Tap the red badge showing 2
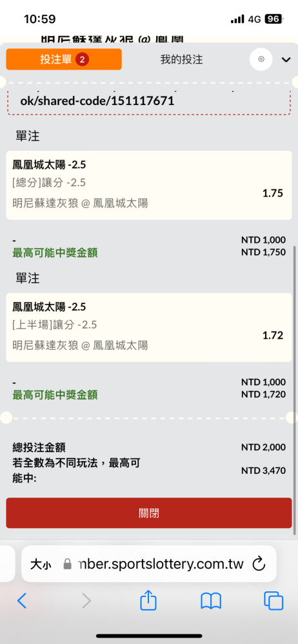Image resolution: width=298 pixels, height=644 pixels. point(82,59)
